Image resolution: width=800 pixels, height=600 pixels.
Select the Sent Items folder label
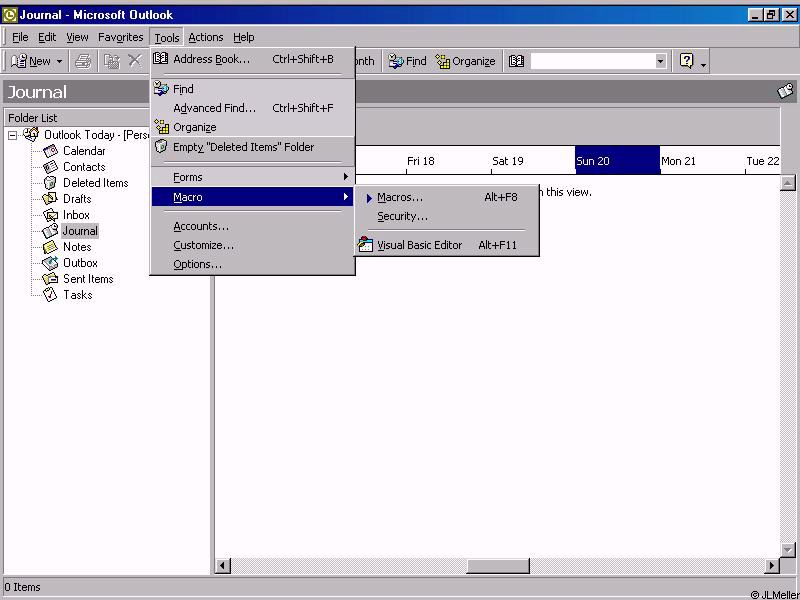pos(88,279)
